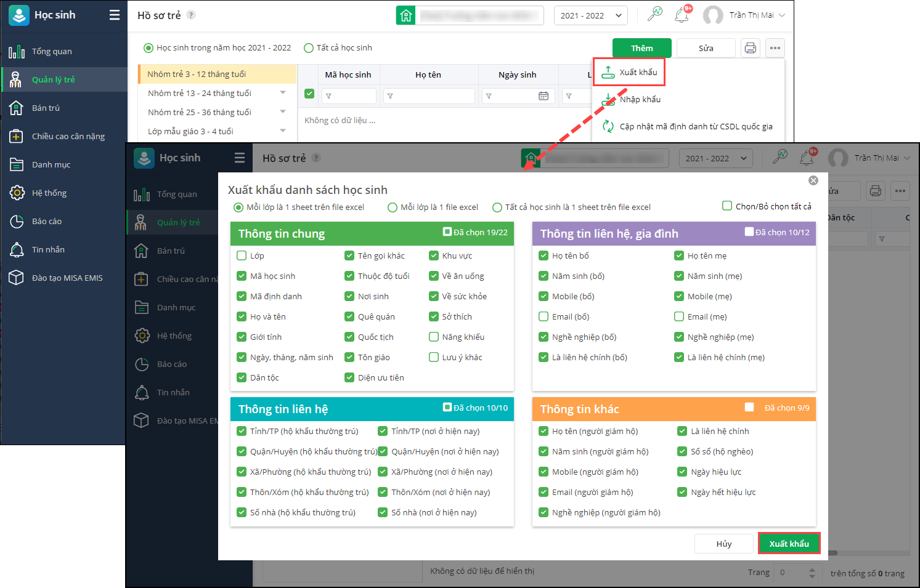Expand 'Lớp mẫu giáo 3 - 4 tuổi' group
The image size is (920, 588).
[x=283, y=131]
